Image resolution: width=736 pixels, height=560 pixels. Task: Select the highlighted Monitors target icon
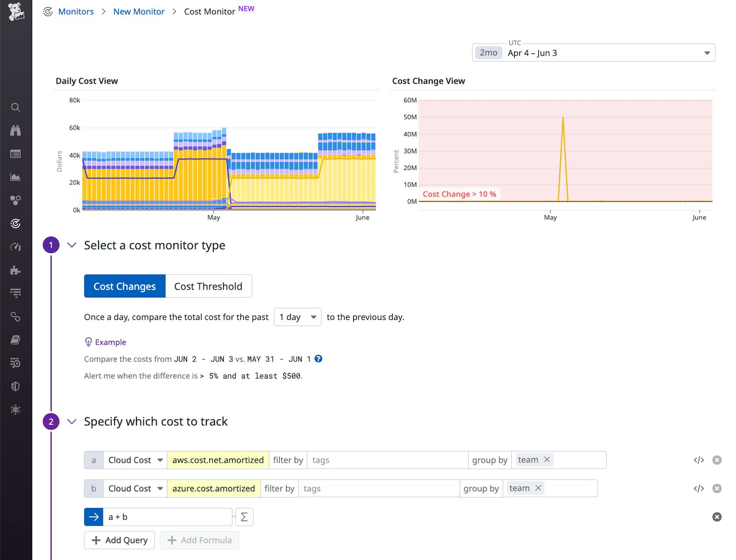click(16, 223)
